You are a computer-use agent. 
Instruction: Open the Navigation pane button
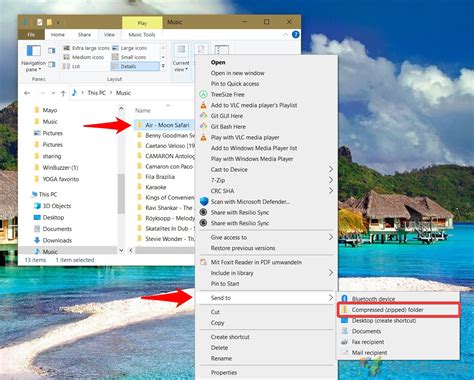(x=33, y=58)
